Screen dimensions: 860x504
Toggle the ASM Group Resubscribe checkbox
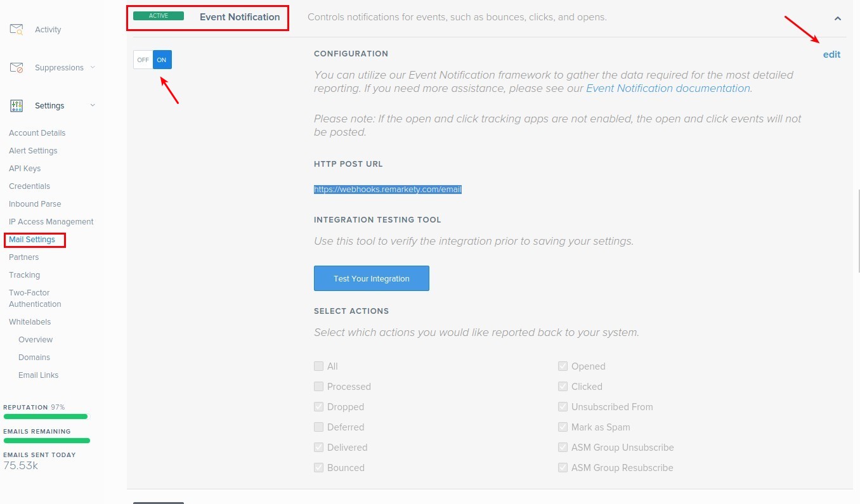coord(563,468)
